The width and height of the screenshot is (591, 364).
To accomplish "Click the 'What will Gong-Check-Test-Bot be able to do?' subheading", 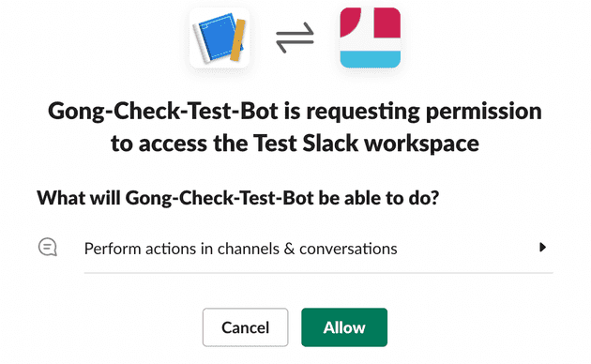I will point(238,198).
